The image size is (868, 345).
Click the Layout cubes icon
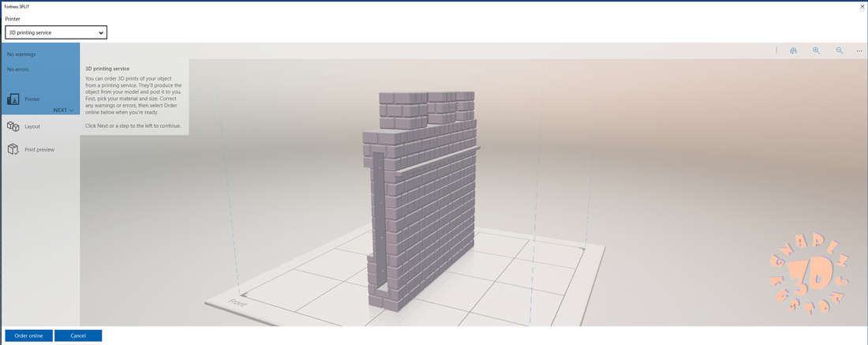pos(13,126)
